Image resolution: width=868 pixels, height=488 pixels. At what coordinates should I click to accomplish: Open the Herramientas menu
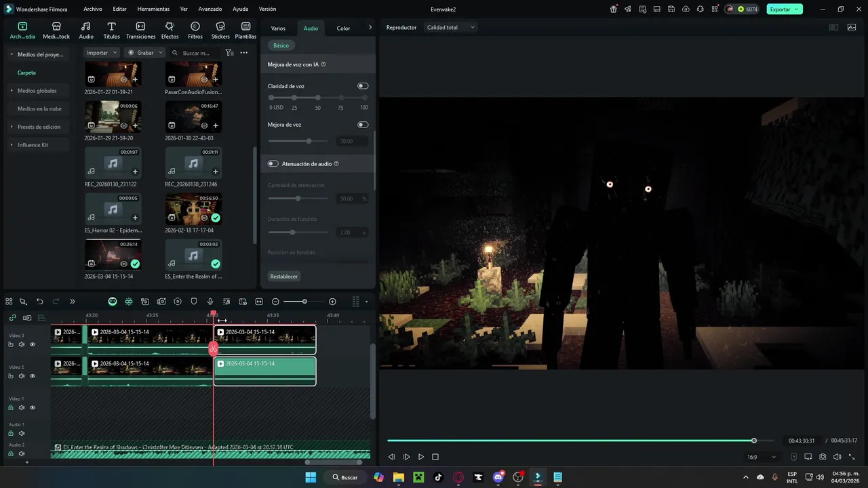click(x=153, y=9)
